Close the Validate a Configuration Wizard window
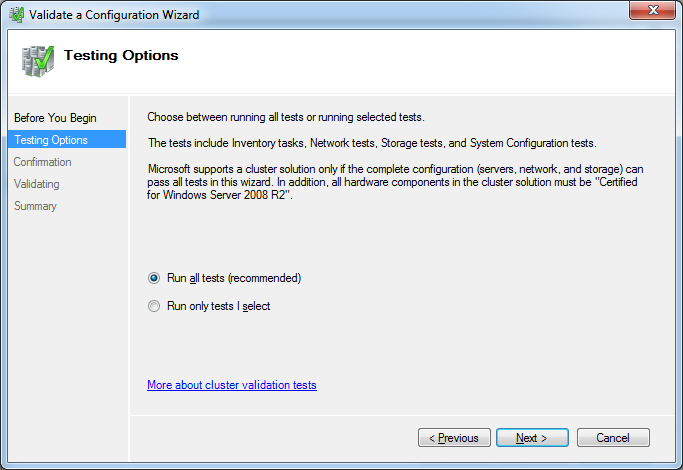The width and height of the screenshot is (683, 470). (x=652, y=10)
